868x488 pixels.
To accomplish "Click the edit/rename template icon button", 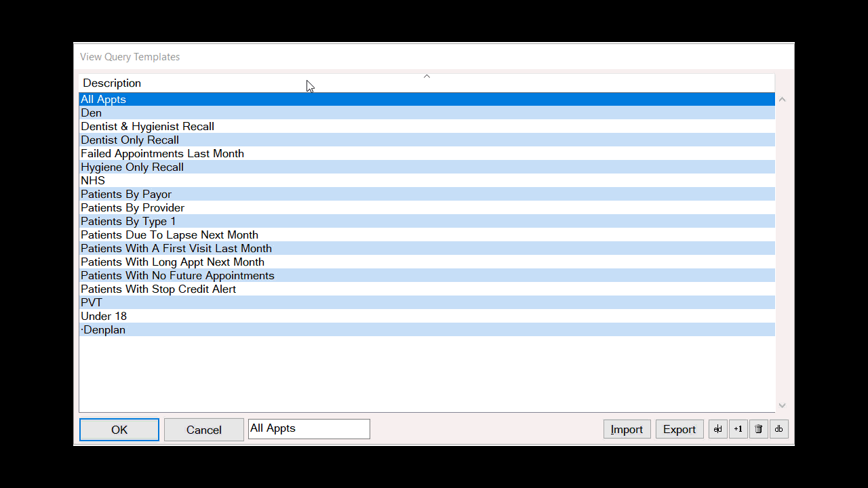I will pos(718,429).
